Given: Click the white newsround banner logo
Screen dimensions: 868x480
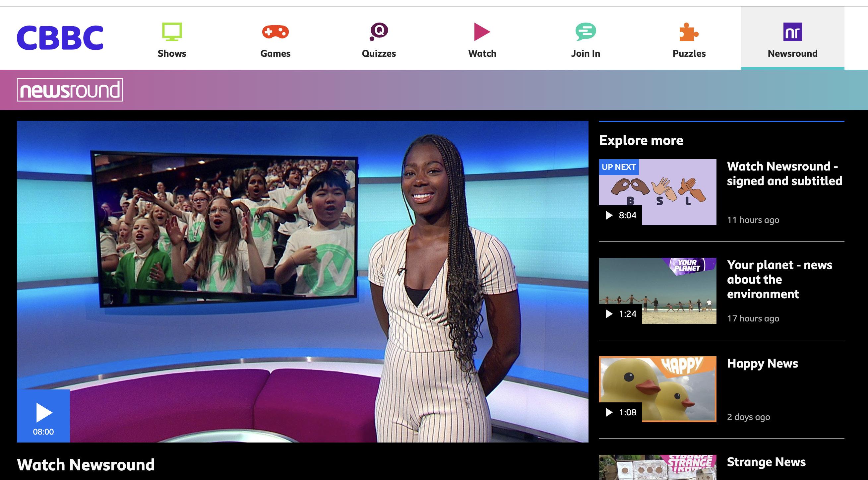Looking at the screenshot, I should [70, 90].
